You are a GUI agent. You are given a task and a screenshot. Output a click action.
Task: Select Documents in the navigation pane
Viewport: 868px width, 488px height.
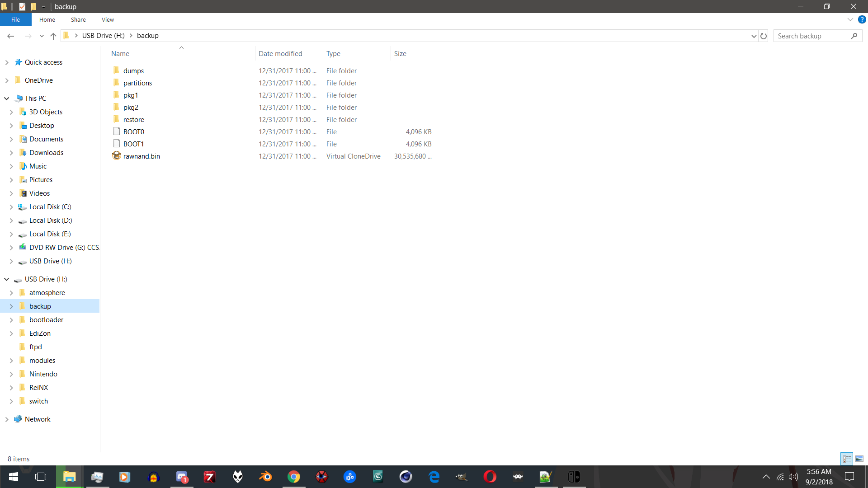tap(46, 139)
